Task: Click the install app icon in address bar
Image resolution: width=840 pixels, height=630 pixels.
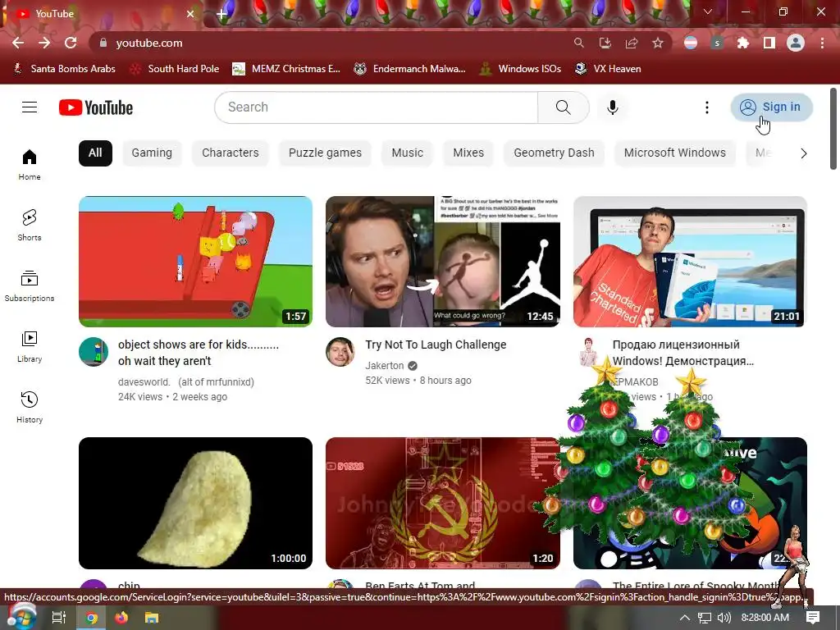Action: tap(605, 43)
